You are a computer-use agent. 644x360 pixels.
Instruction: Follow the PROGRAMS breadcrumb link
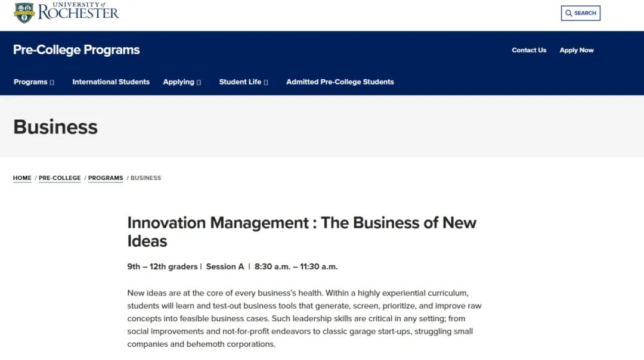coord(106,178)
